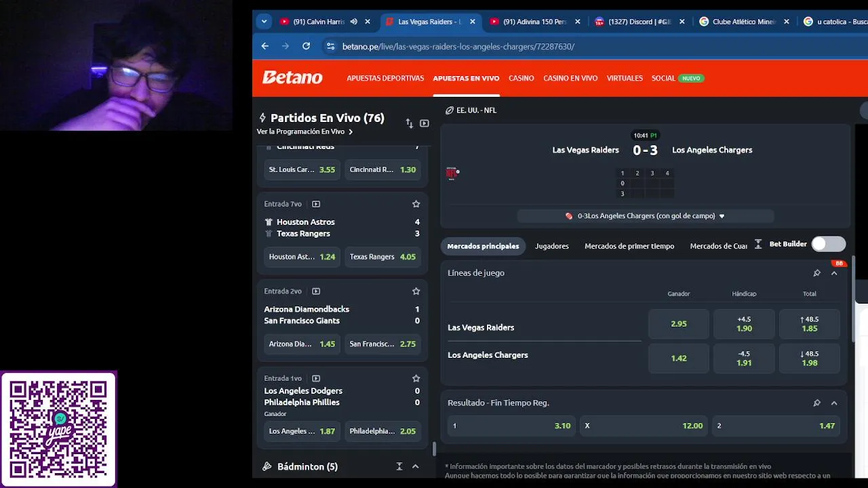Pick draw X at 12.00
The width and height of the screenshot is (868, 488).
point(644,426)
